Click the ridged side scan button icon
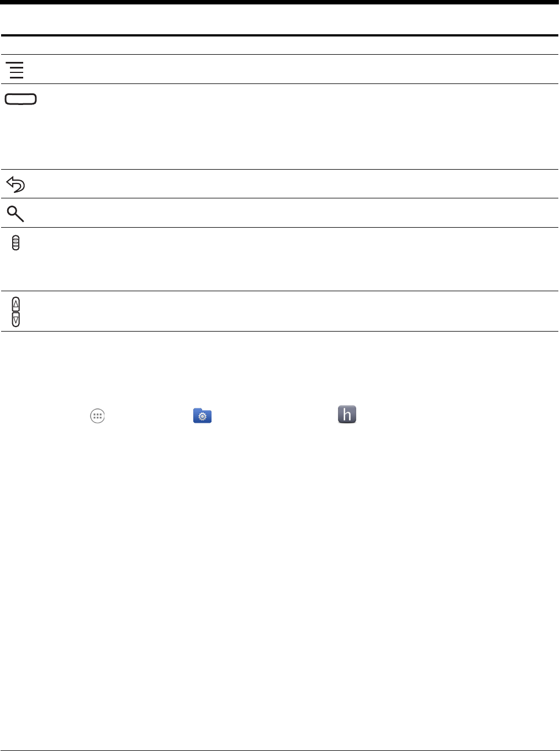 (x=15, y=243)
